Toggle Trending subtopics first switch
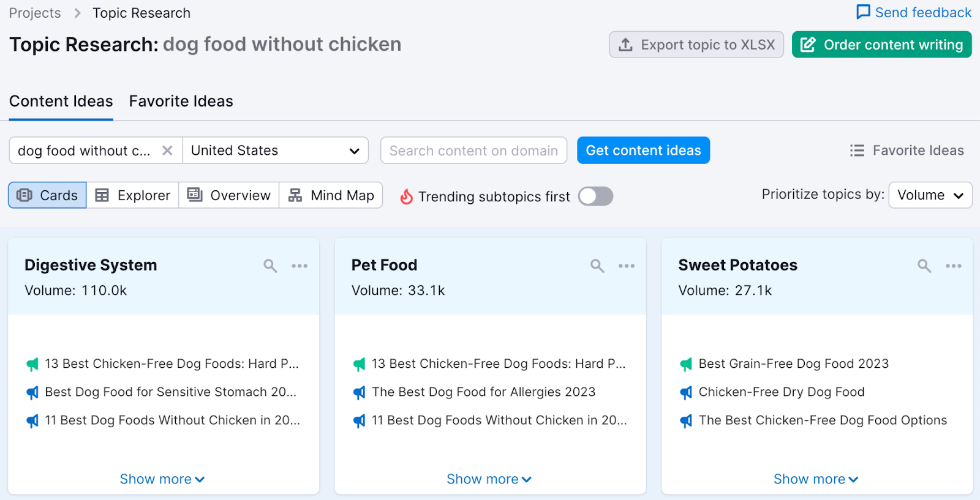Image resolution: width=980 pixels, height=500 pixels. click(x=596, y=196)
